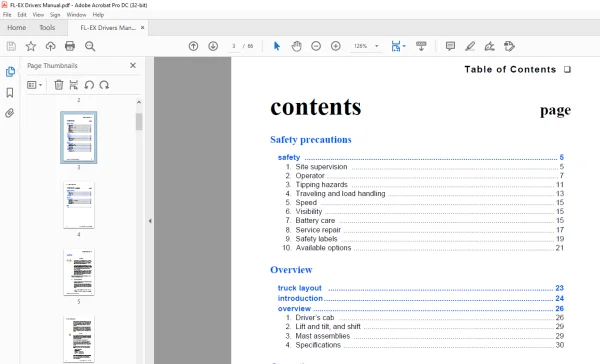Open the Window menu
Viewport: 600px width, 364px height.
77,15
